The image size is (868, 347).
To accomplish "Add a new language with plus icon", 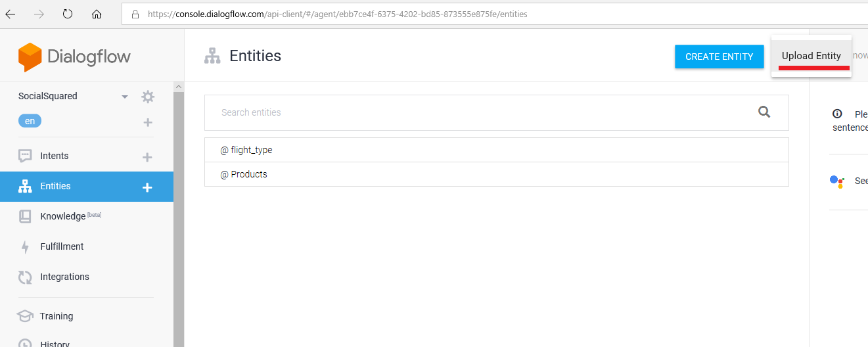I will (x=148, y=122).
